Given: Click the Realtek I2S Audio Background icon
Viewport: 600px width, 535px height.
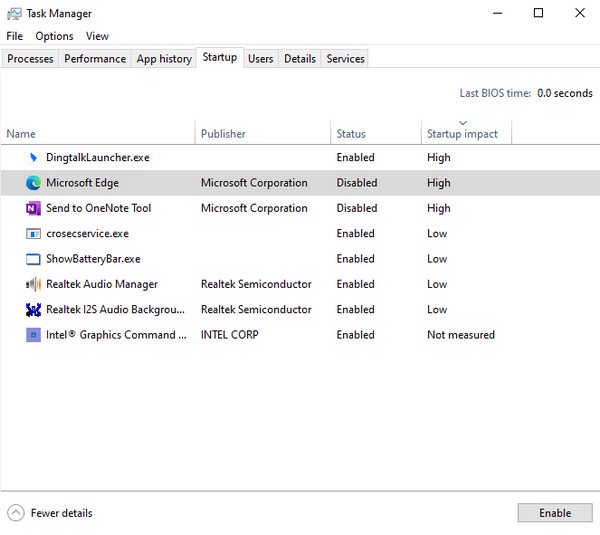Looking at the screenshot, I should (33, 310).
